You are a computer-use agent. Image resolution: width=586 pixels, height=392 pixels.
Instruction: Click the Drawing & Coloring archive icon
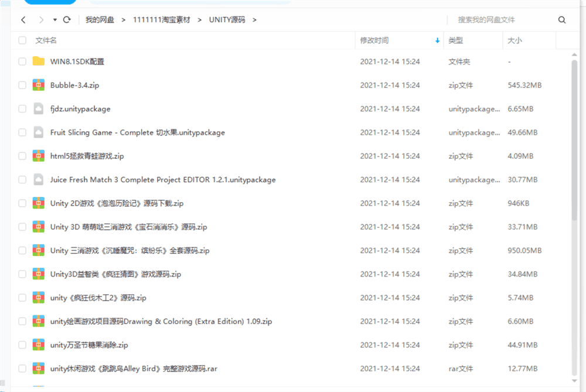click(39, 321)
